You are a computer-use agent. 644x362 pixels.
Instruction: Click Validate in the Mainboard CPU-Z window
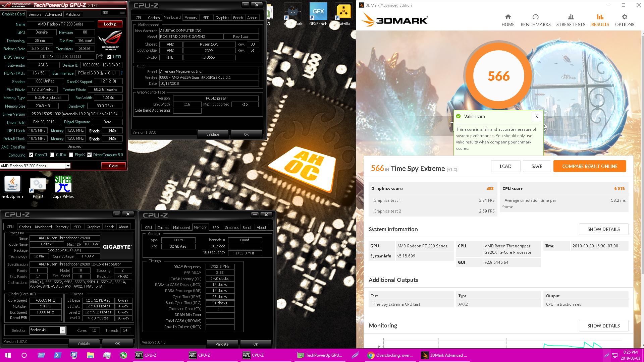pos(213,134)
